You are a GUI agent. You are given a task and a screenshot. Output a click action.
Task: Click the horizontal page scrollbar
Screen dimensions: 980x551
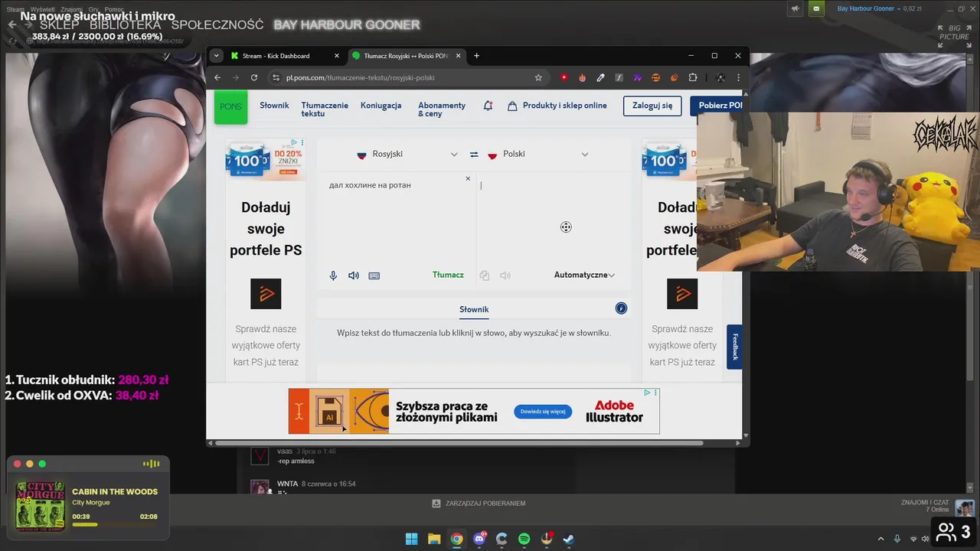(459, 443)
